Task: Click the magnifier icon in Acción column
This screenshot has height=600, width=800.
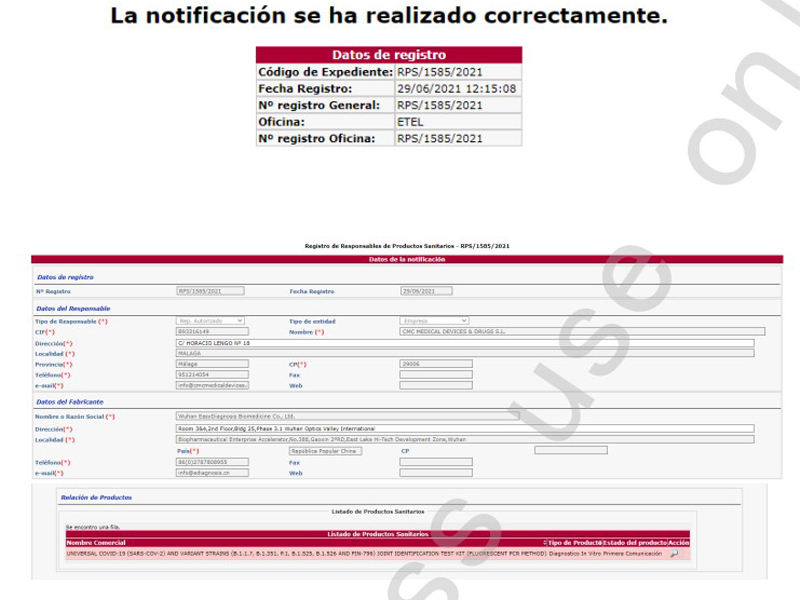Action: coord(674,553)
